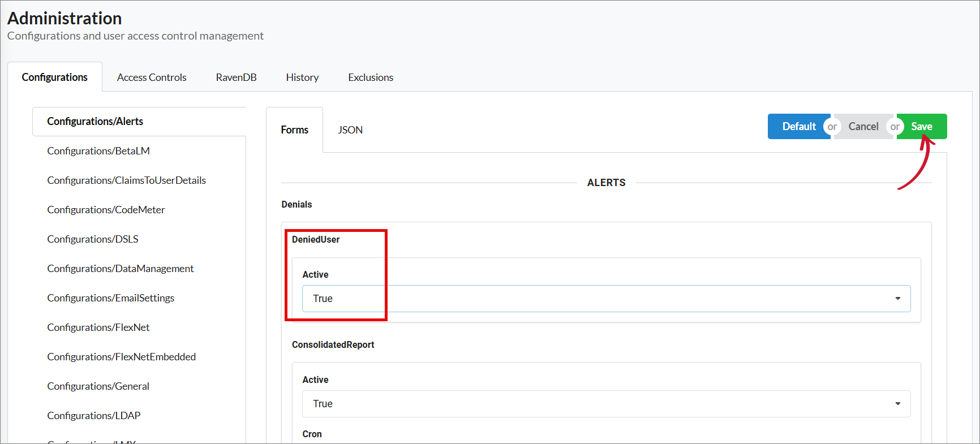Image resolution: width=980 pixels, height=444 pixels.
Task: Open Configurations/LDAP settings
Action: (93, 416)
